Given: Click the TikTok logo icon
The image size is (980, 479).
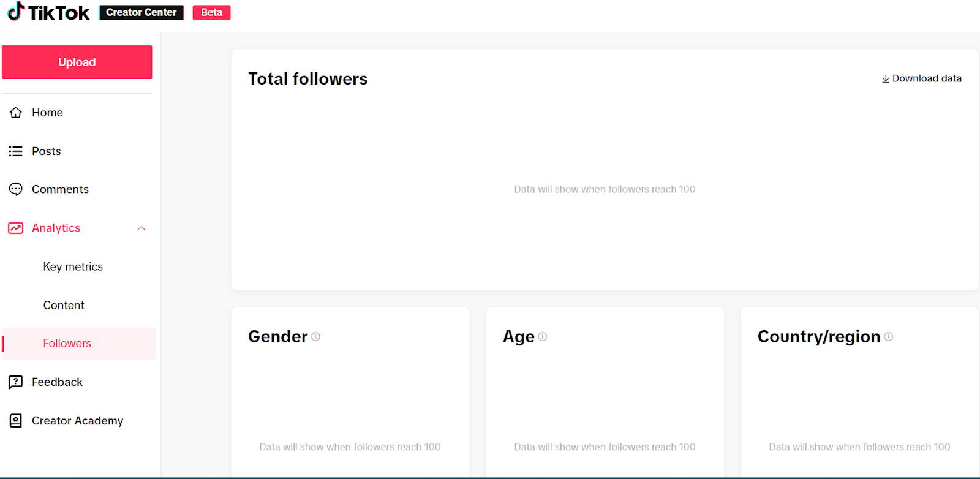Looking at the screenshot, I should [16, 11].
